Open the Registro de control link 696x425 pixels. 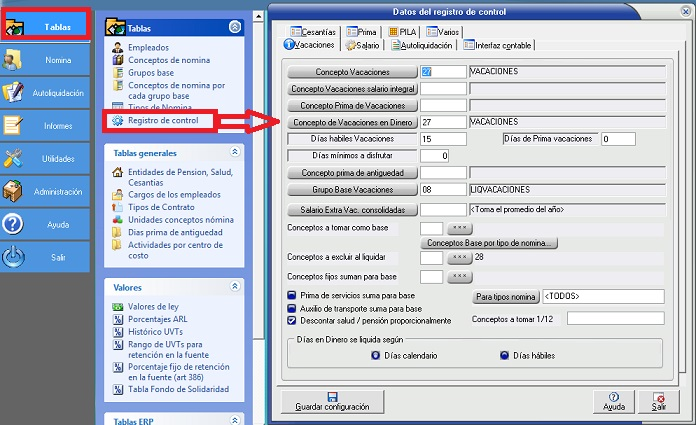163,121
